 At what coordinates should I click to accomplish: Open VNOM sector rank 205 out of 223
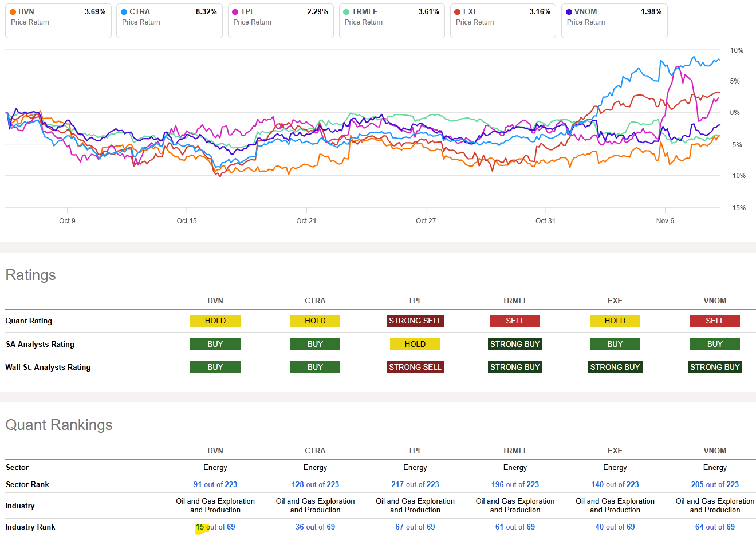point(715,484)
